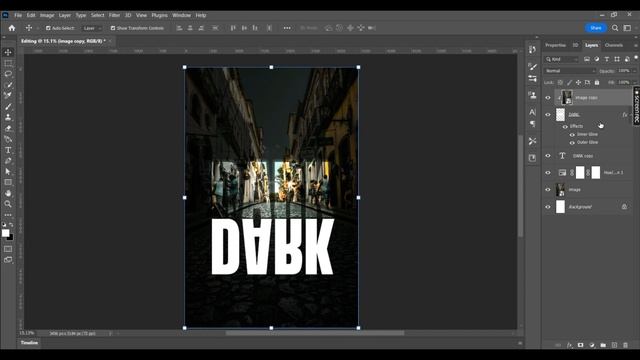Select the Clone Stamp tool

(x=8, y=117)
